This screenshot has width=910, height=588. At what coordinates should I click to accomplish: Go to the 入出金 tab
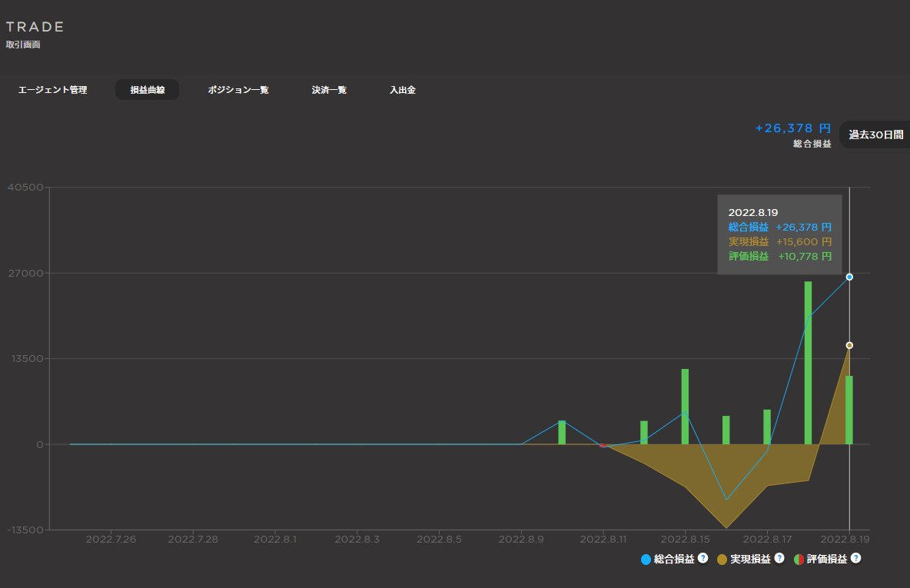click(403, 90)
